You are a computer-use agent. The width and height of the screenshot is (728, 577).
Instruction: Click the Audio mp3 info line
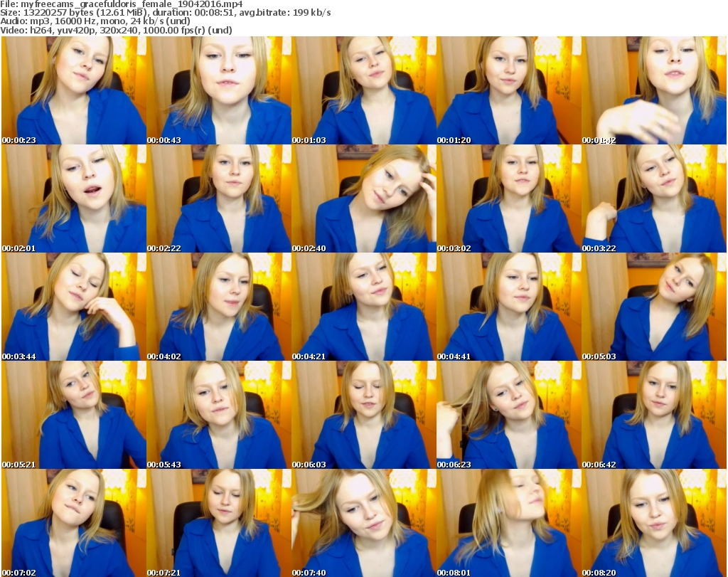point(95,21)
